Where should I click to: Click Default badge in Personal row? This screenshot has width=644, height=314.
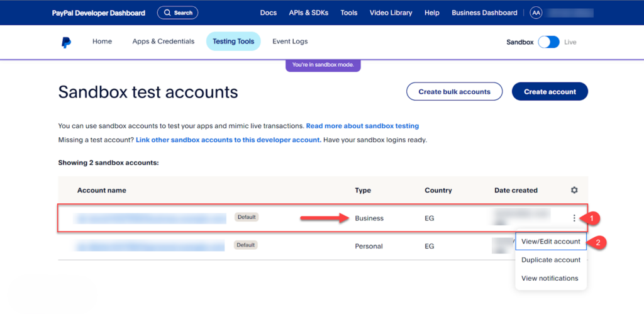[246, 245]
